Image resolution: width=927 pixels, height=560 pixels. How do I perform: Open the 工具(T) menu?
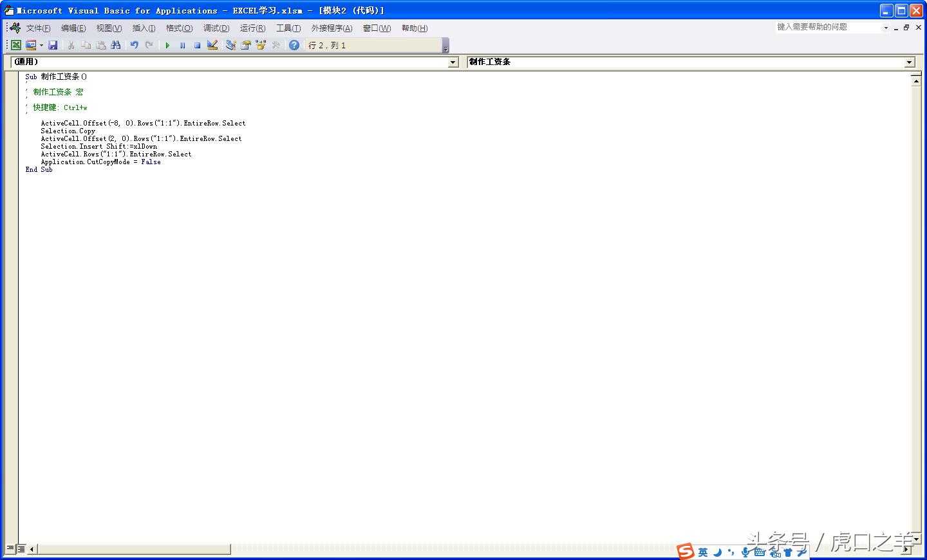[x=288, y=28]
